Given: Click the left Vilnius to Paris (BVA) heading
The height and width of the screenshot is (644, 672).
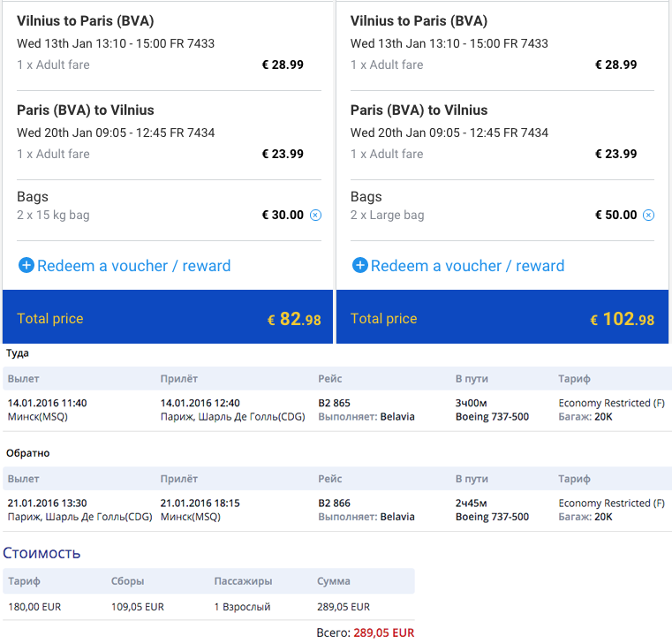Looking at the screenshot, I should coord(86,21).
